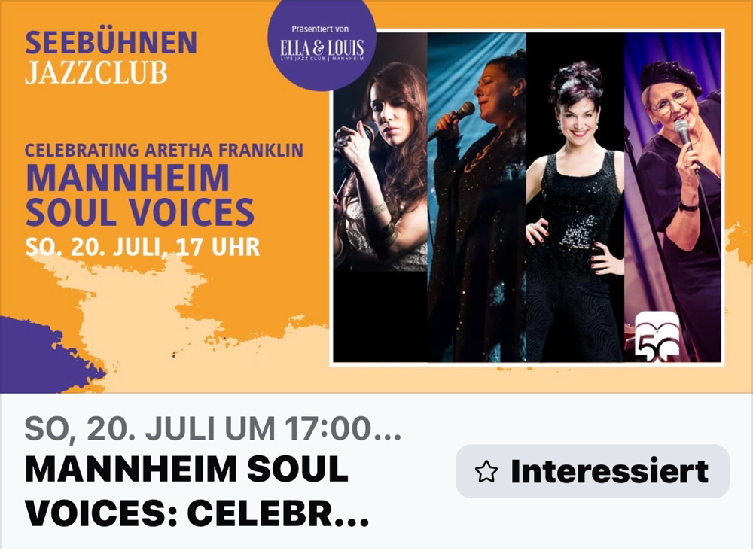Click the JAZZCLUB word in white

(96, 73)
